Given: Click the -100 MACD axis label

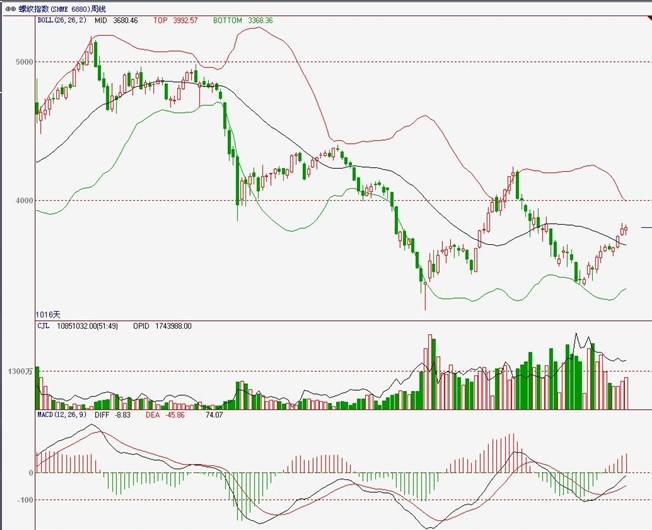Looking at the screenshot, I should pos(25,500).
